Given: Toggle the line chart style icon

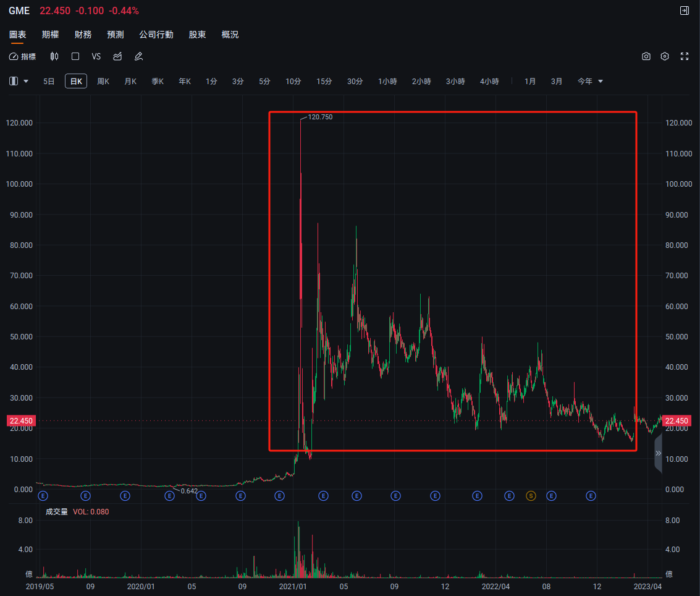Looking at the screenshot, I should (117, 56).
